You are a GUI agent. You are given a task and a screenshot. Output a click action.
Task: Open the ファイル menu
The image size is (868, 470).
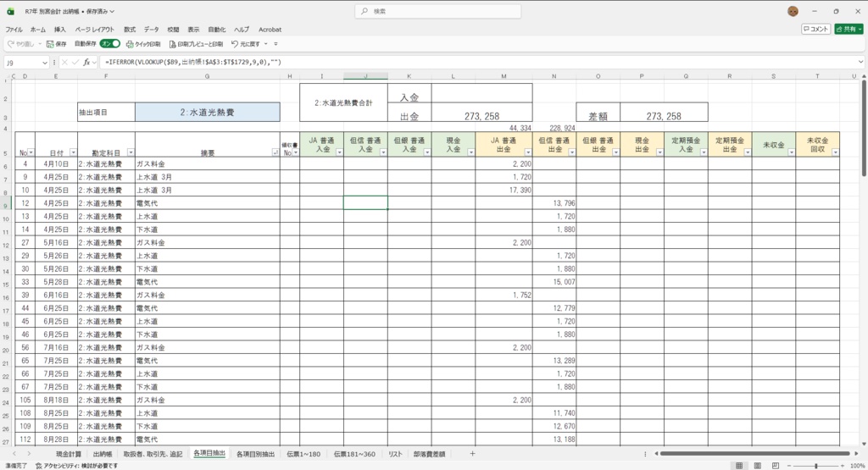pyautogui.click(x=14, y=30)
